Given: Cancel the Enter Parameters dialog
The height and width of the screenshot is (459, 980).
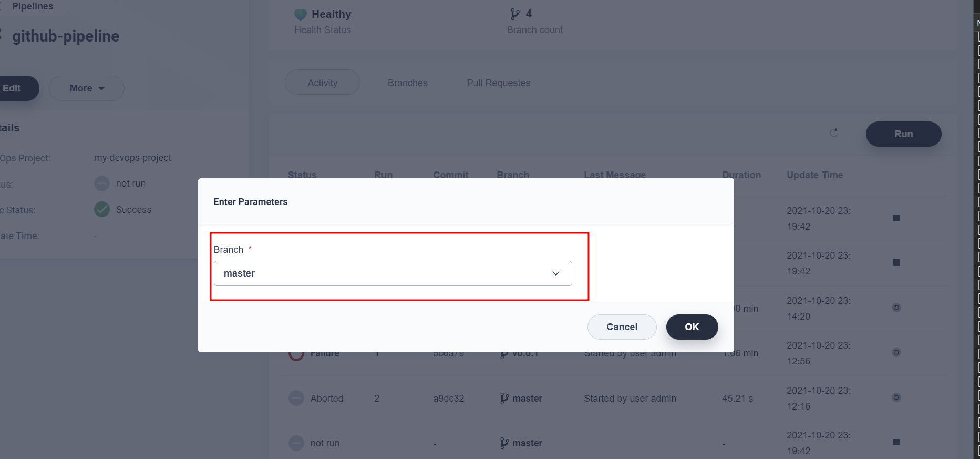Looking at the screenshot, I should (622, 327).
